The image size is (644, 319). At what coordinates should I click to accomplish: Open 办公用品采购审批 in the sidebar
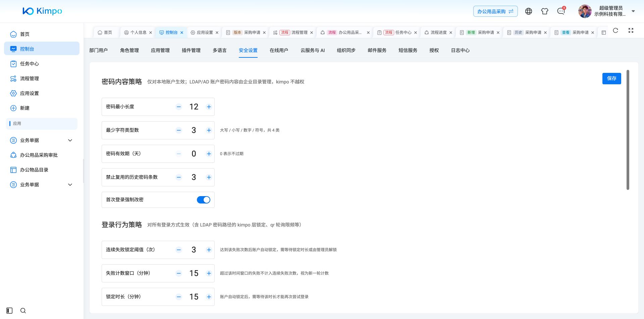(42, 155)
